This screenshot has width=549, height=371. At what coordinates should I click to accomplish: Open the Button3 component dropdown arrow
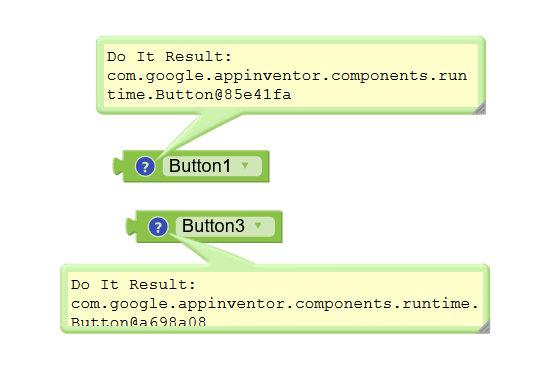coord(258,225)
